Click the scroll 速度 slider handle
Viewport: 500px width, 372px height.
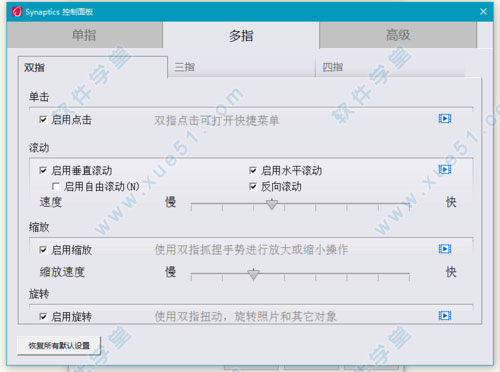coord(272,204)
